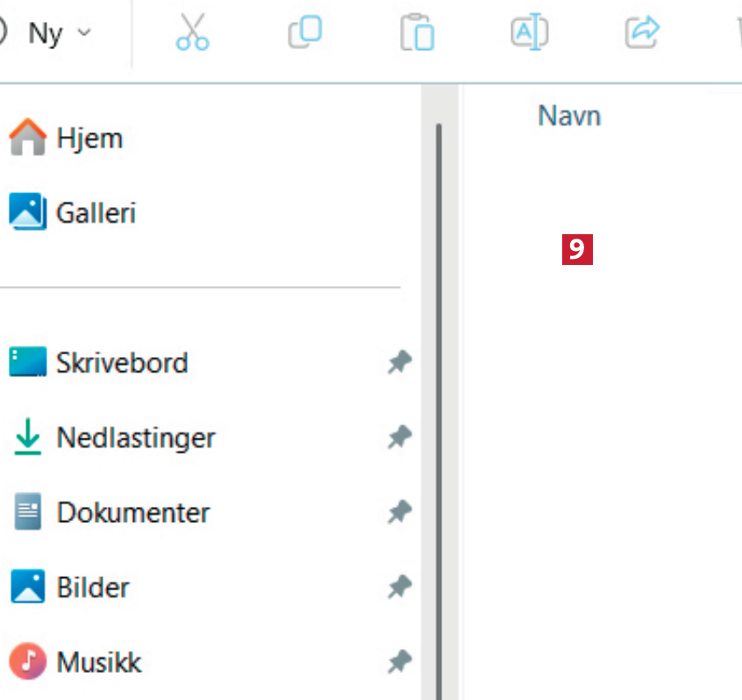Toggle the pin beside Dokumenter
742x700 pixels.
pos(400,512)
